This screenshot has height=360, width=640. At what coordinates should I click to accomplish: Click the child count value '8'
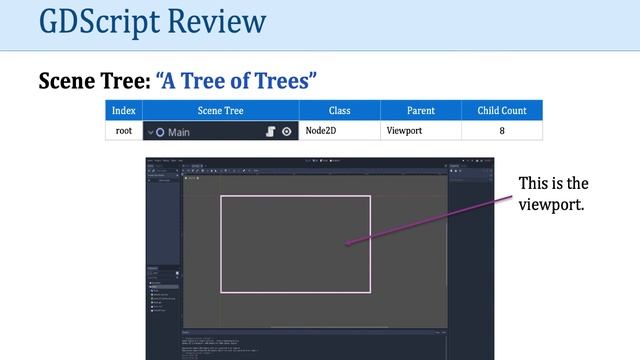tap(502, 131)
